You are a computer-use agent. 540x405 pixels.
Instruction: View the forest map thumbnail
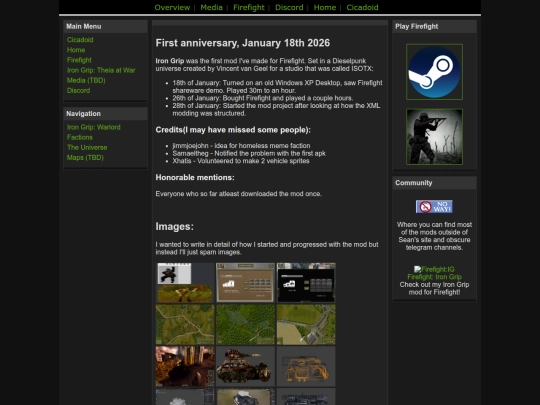pyautogui.click(x=245, y=324)
